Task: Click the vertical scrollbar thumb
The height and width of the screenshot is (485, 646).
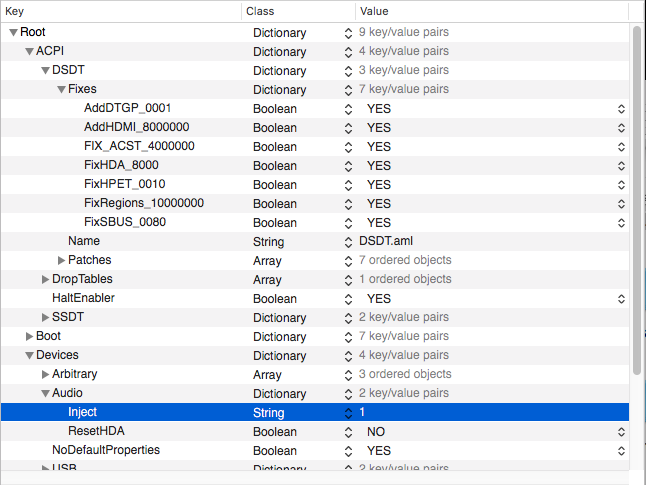Action: (637, 200)
